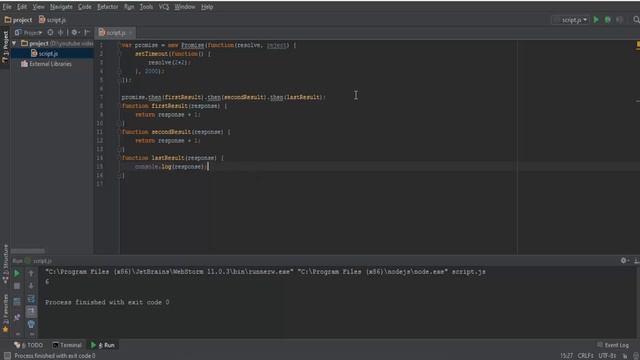640x360 pixels.
Task: Click project breadcrumb in navigation bar
Action: pos(18,20)
